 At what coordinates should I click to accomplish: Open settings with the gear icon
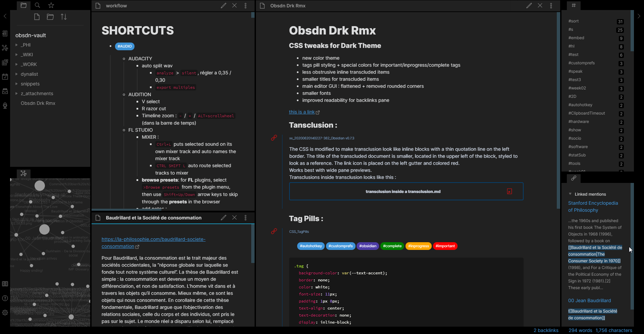click(x=5, y=313)
